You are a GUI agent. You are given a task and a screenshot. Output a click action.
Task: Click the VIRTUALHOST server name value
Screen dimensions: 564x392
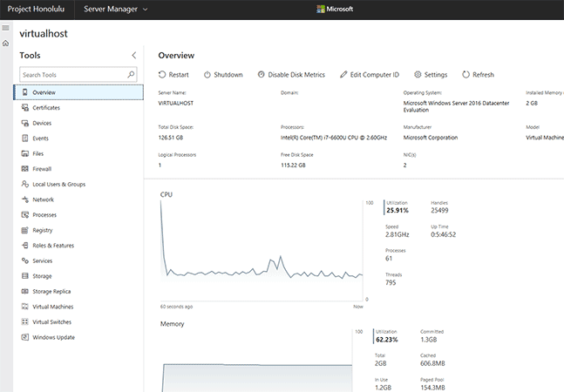tap(176, 103)
